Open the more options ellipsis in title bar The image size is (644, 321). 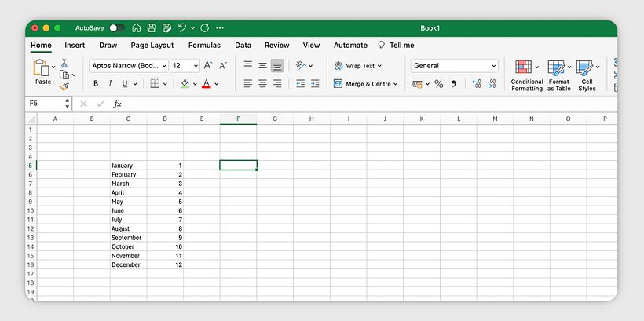[x=220, y=28]
